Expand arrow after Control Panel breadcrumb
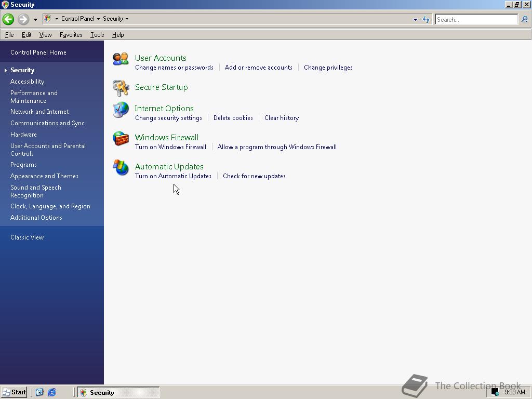 (x=98, y=19)
